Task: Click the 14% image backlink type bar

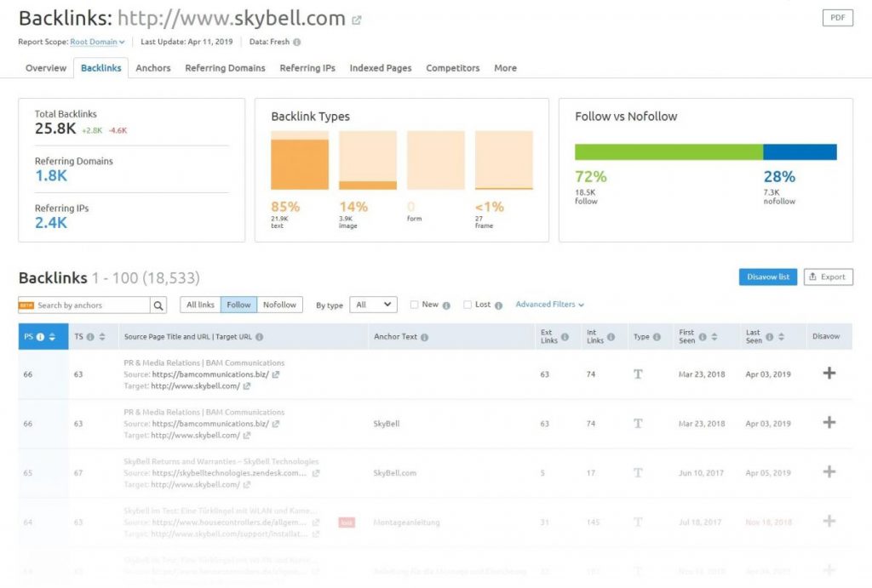Action: point(368,161)
